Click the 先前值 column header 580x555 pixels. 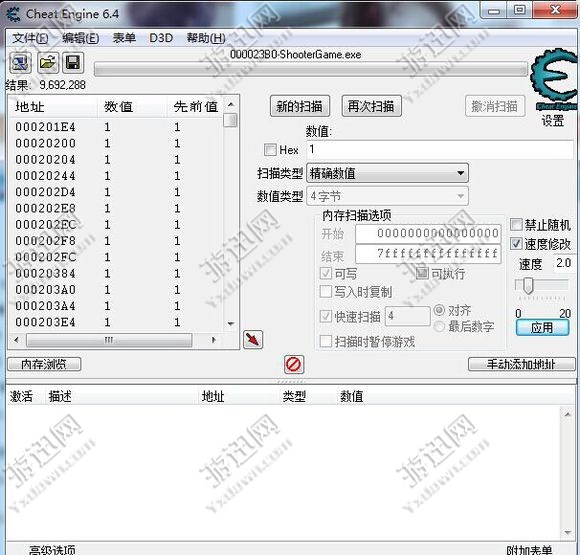click(196, 107)
